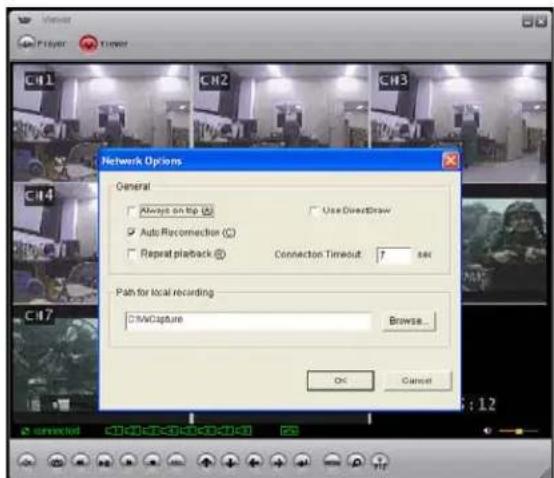
Task: Tick the Use DirectDraw checkbox
Action: tap(313, 211)
